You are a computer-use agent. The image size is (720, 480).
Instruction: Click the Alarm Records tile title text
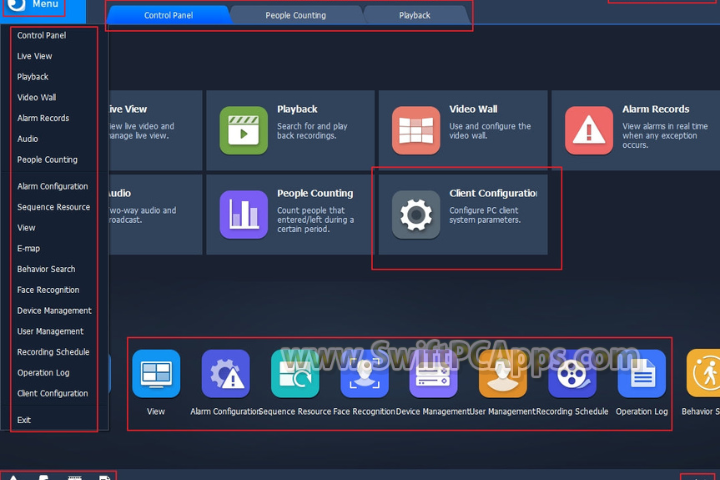(656, 109)
